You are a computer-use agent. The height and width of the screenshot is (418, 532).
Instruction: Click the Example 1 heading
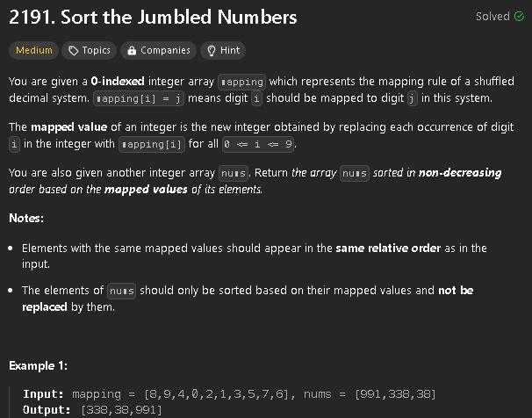tap(39, 365)
